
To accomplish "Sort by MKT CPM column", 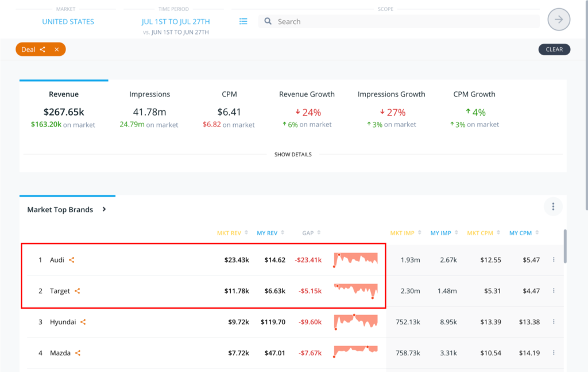I will (x=483, y=233).
